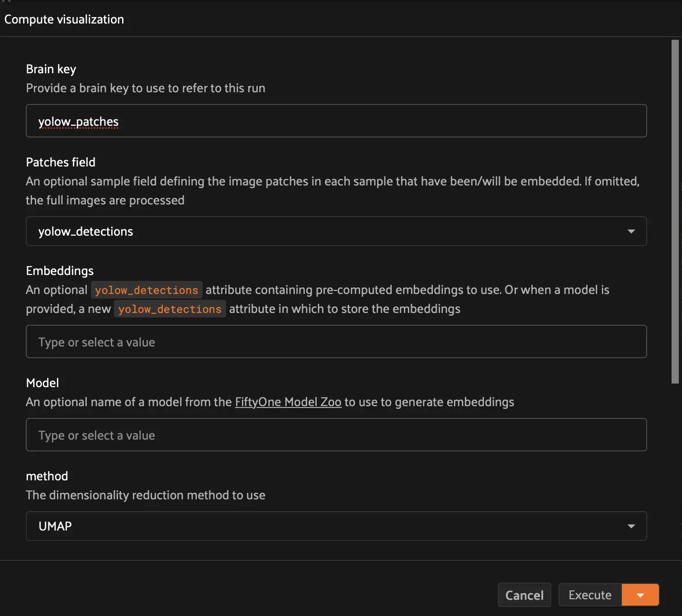This screenshot has width=682, height=616.
Task: Open the orange Execute options arrow
Action: coord(640,595)
